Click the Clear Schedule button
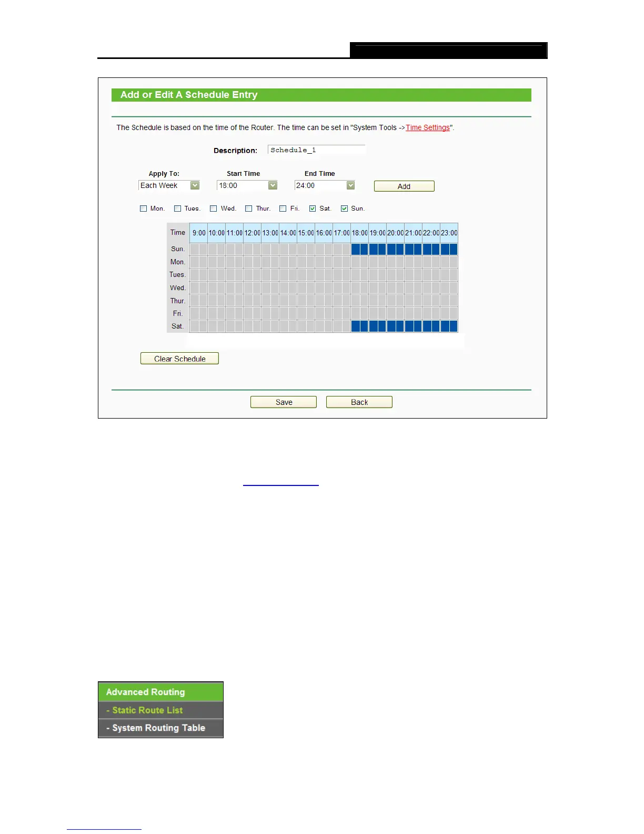Viewport: 644px width, 834px height. 179,359
